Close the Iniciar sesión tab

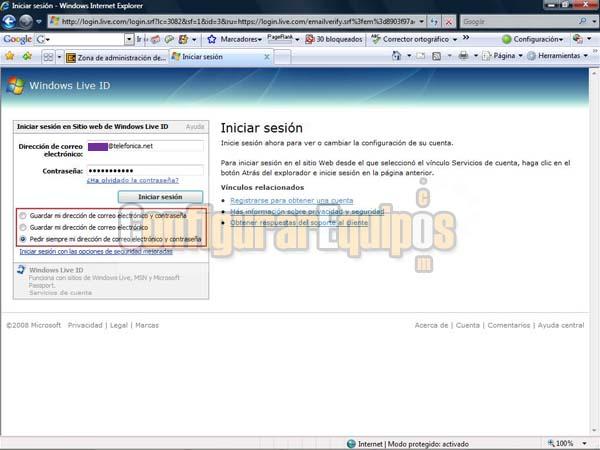pos(267,57)
